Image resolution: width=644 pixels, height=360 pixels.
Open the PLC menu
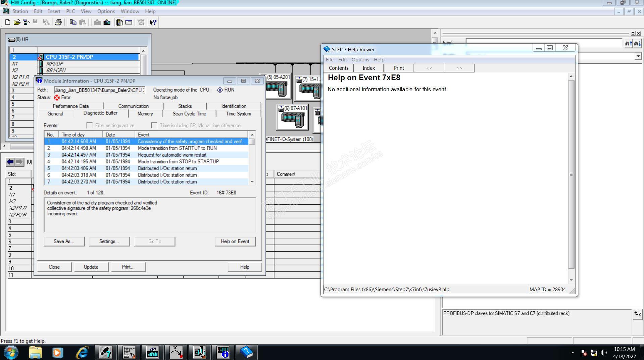pyautogui.click(x=70, y=11)
